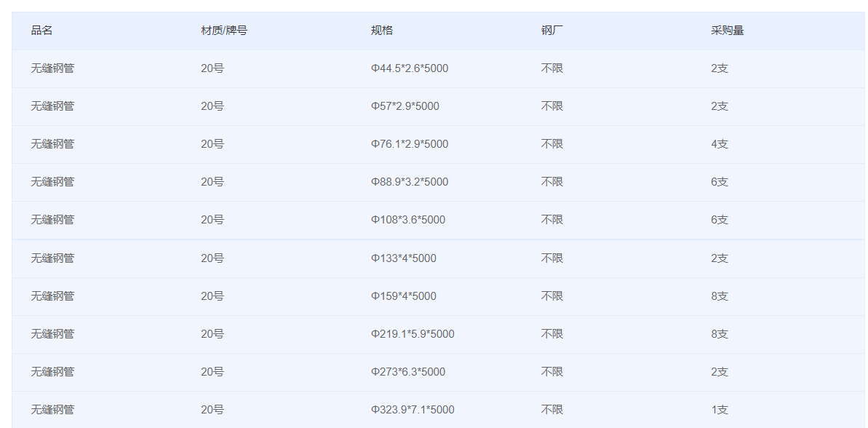Click the Φ219.1*5.9*5000 specification

click(x=413, y=334)
